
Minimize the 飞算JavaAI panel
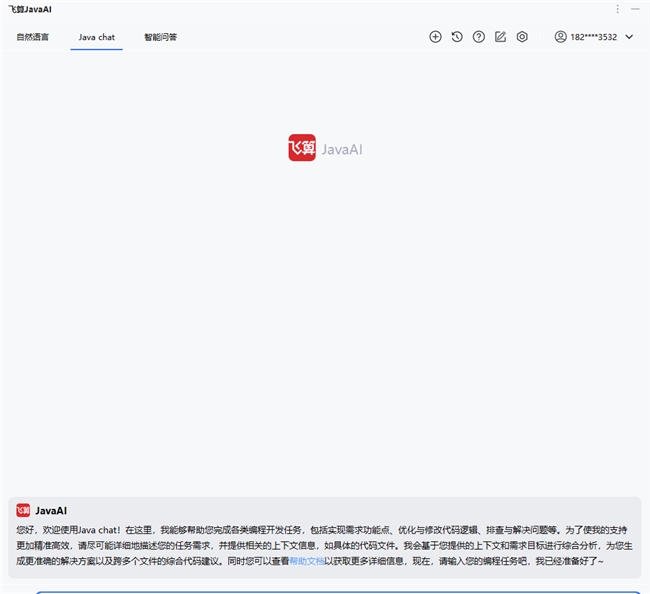pyautogui.click(x=635, y=9)
